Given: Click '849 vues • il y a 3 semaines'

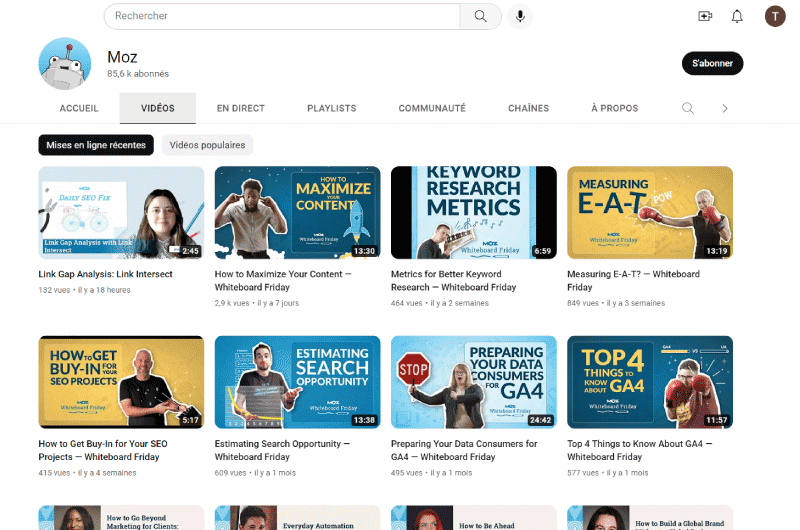Looking at the screenshot, I should click(x=616, y=303).
